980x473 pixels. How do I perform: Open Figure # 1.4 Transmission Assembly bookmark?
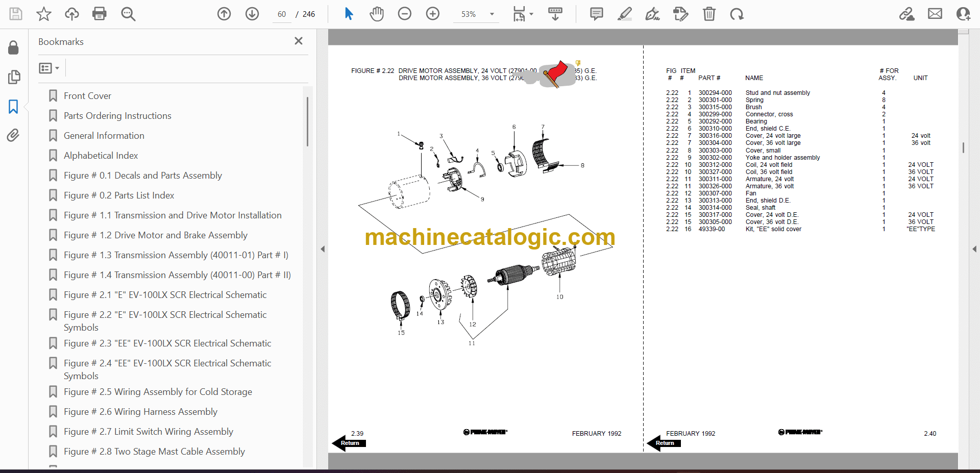[177, 275]
